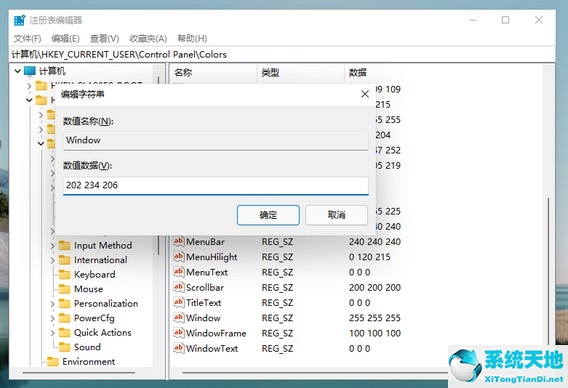The image size is (568, 388).
Task: Click the Registry Editor app icon in title bar
Action: coord(19,20)
